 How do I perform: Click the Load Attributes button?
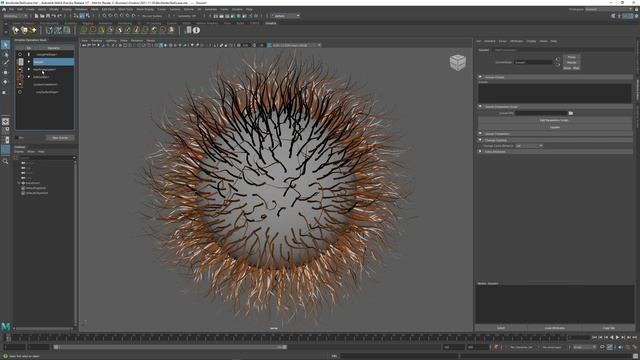point(555,328)
